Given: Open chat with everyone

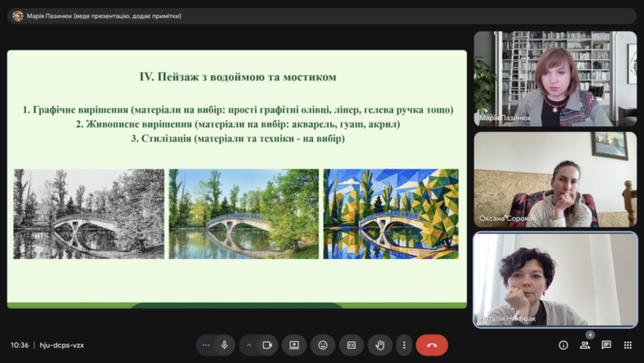Looking at the screenshot, I should (606, 345).
